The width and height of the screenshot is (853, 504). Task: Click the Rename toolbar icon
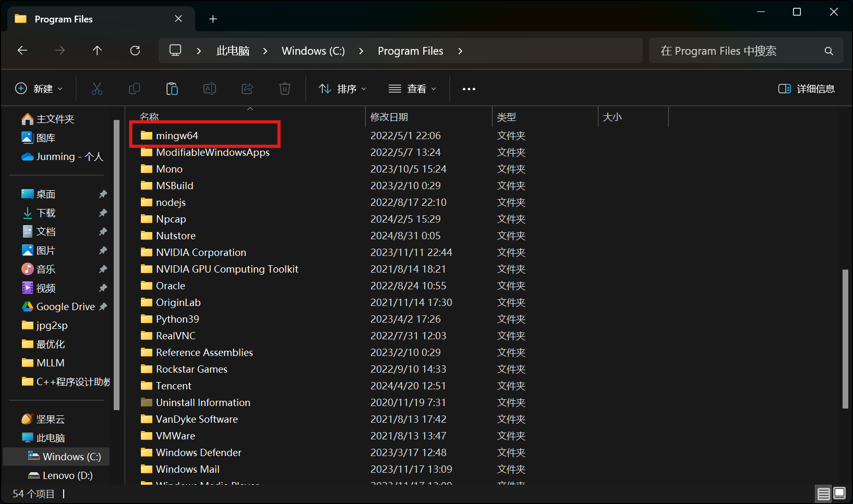tap(210, 89)
